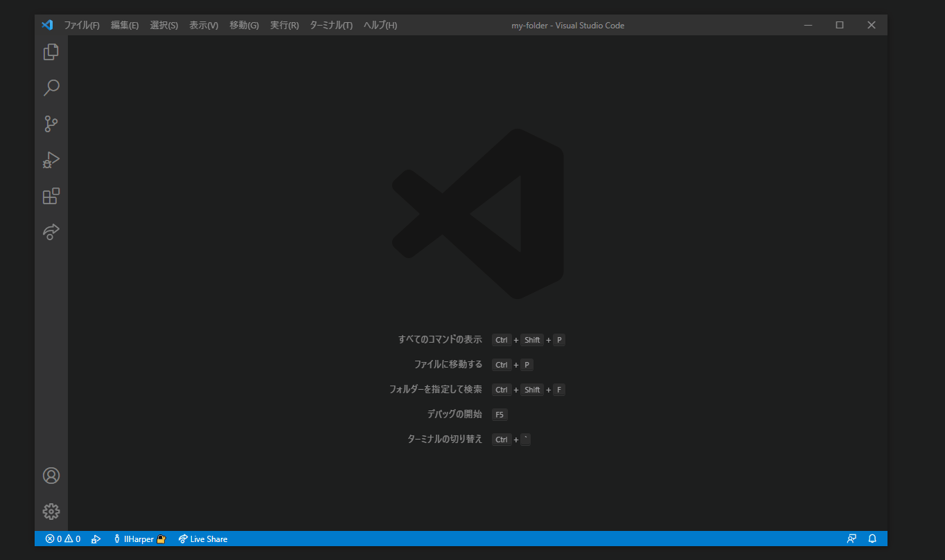Open the 編集(E) menu
The height and width of the screenshot is (560, 945).
[125, 25]
